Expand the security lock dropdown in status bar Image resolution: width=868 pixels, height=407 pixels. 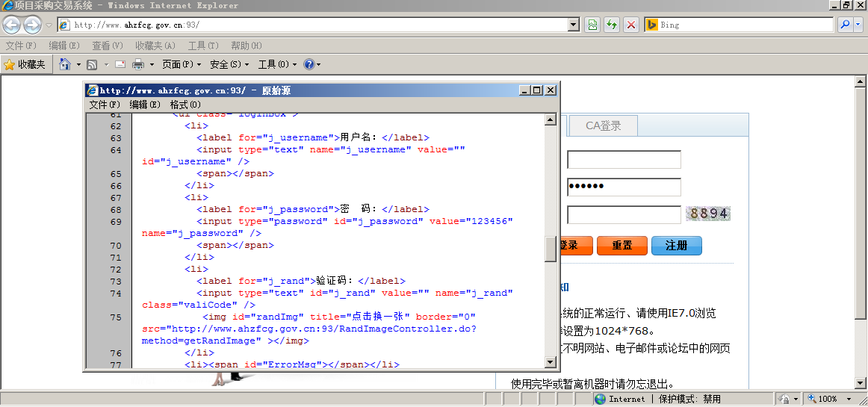tap(796, 399)
